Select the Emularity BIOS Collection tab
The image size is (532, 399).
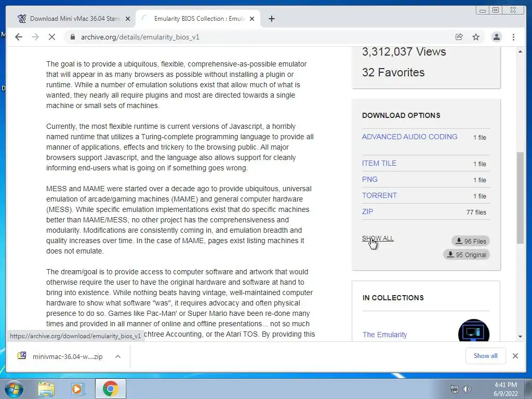point(197,19)
